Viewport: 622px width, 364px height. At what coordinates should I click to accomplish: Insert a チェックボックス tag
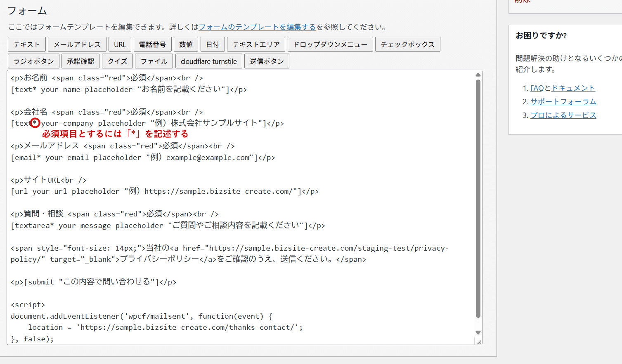pos(407,45)
